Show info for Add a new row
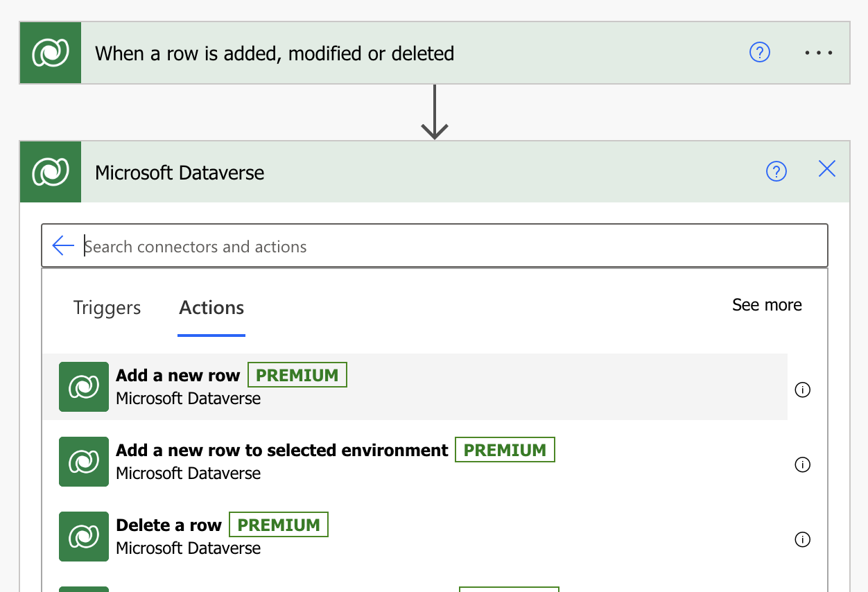 pyautogui.click(x=802, y=390)
